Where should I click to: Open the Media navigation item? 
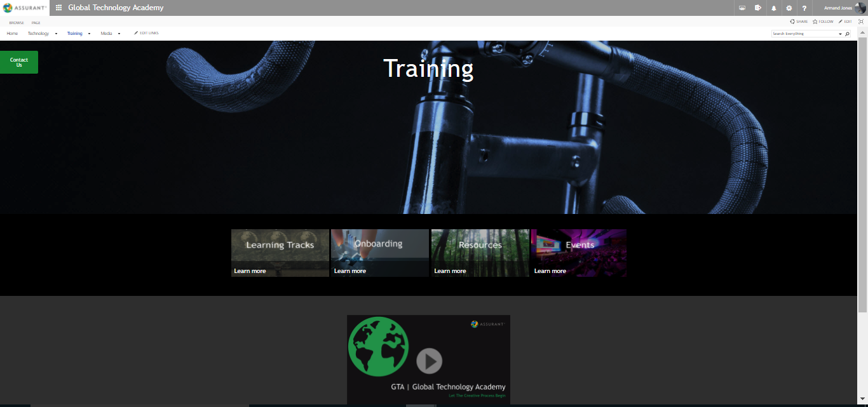click(106, 34)
